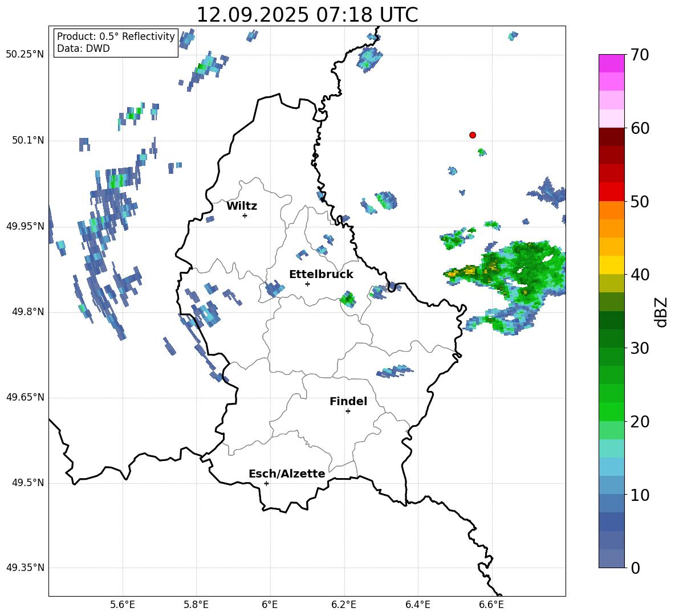Viewport: 675px width, 616px height.
Task: Click the Findel city label
Action: click(348, 401)
